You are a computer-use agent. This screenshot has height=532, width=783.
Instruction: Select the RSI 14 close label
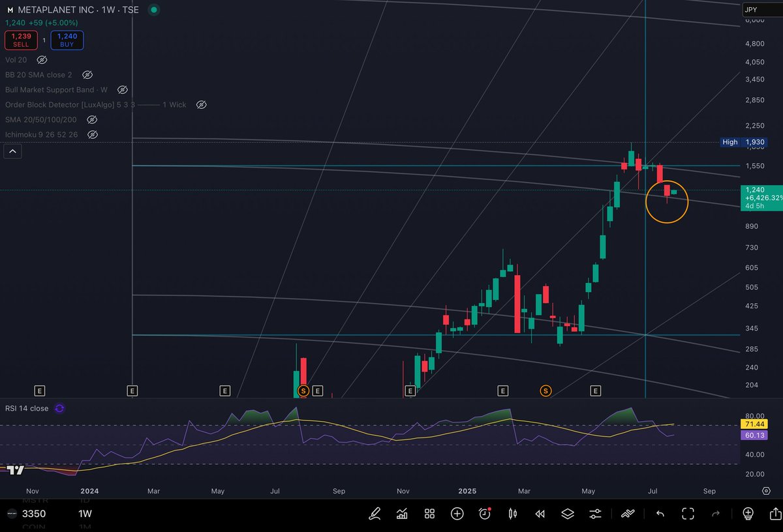click(27, 408)
